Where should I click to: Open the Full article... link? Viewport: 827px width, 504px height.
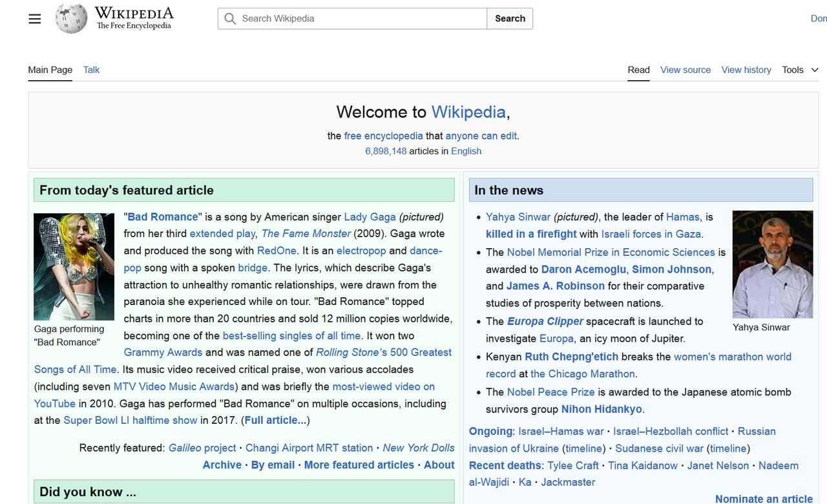(275, 420)
